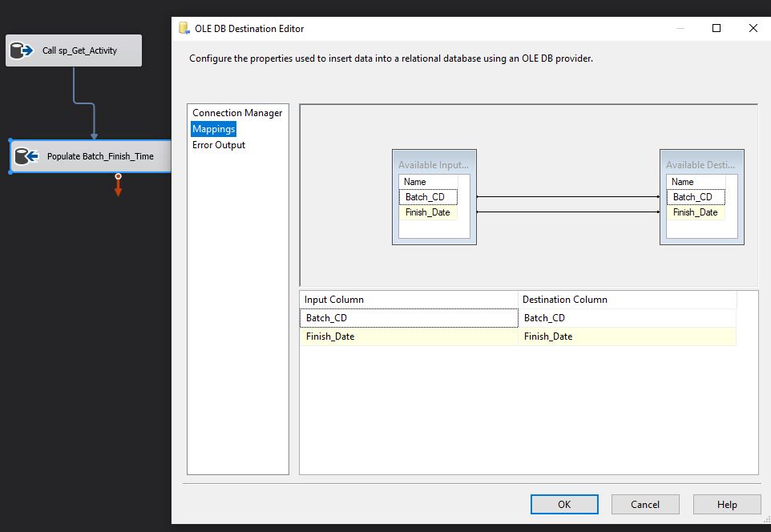This screenshot has height=532, width=771.
Task: Select Batch_CD in Available Destination Columns box
Action: 695,197
